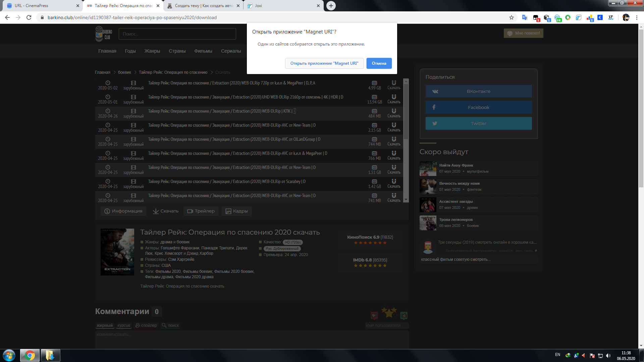This screenshot has width=644, height=362.
Task: Open new tab with plus button
Action: pos(331,6)
